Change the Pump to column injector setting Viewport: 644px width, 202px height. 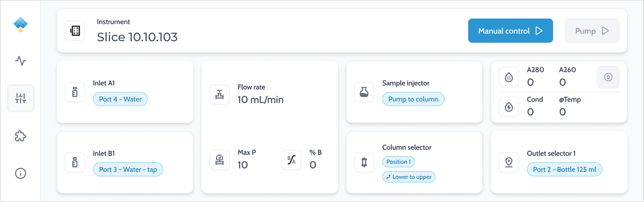click(x=413, y=99)
